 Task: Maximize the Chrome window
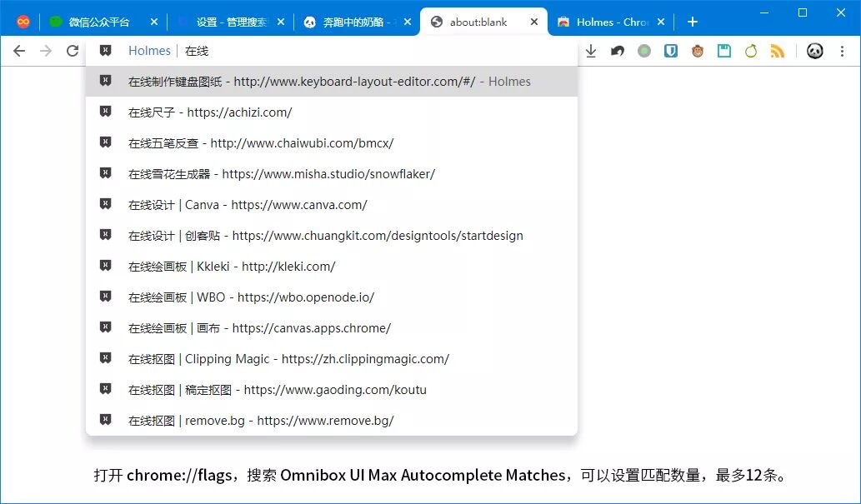(x=803, y=12)
